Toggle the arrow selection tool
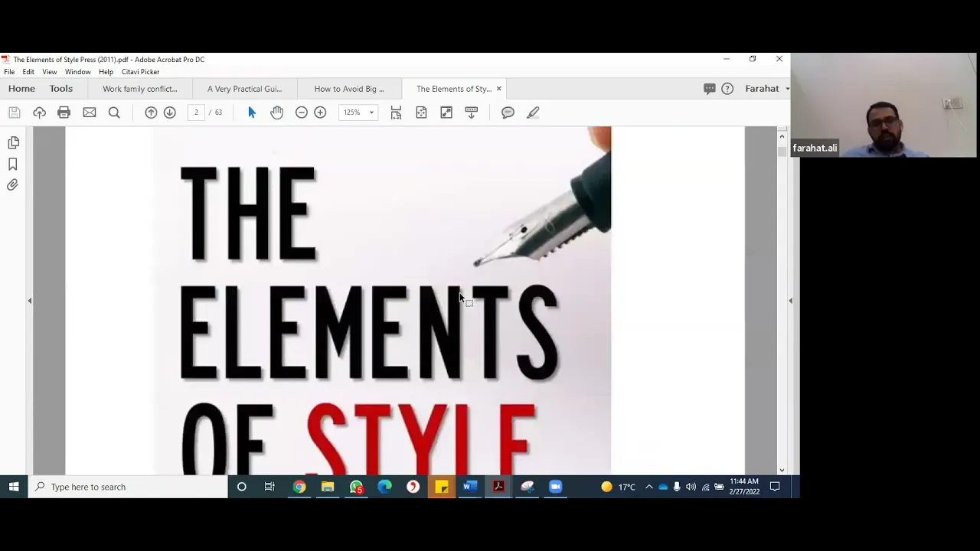This screenshot has height=551, width=980. click(x=252, y=112)
